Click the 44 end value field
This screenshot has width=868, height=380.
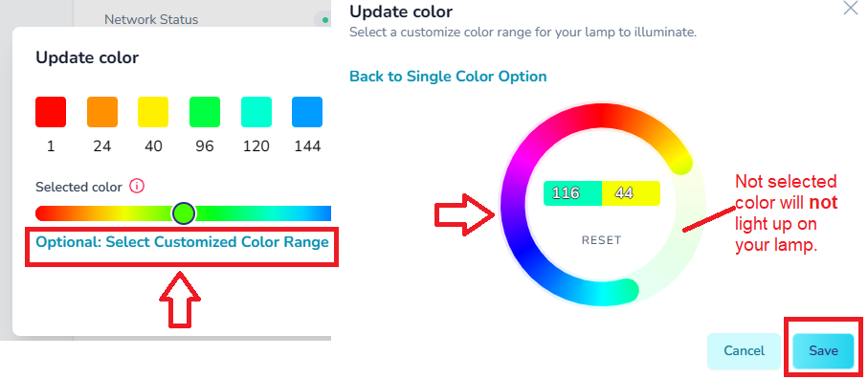coord(631,193)
